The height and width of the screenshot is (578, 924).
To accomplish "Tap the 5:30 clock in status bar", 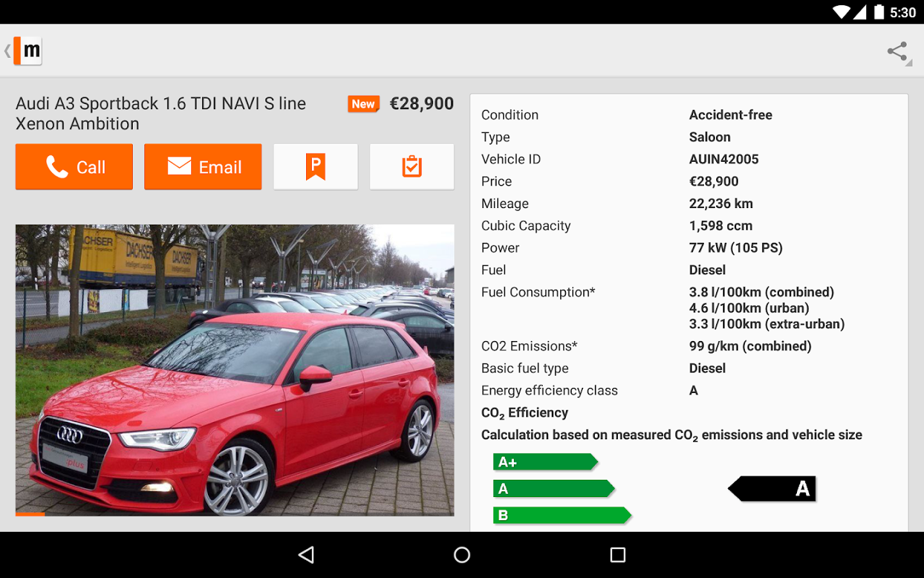I will pyautogui.click(x=903, y=13).
